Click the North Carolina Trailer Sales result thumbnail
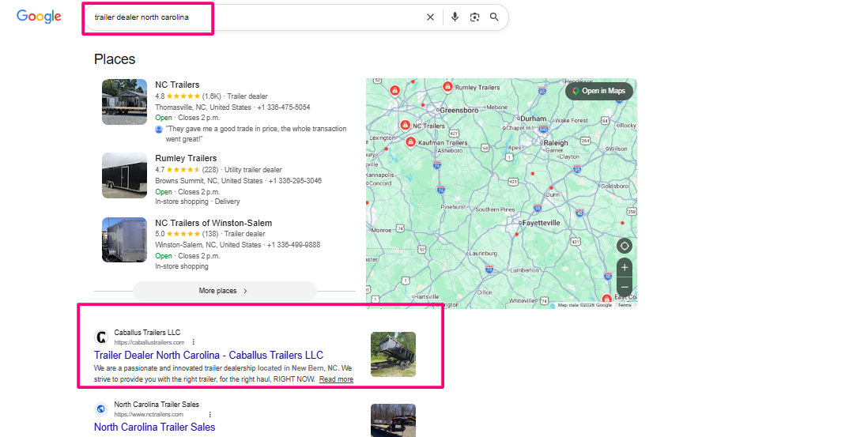 (x=393, y=420)
